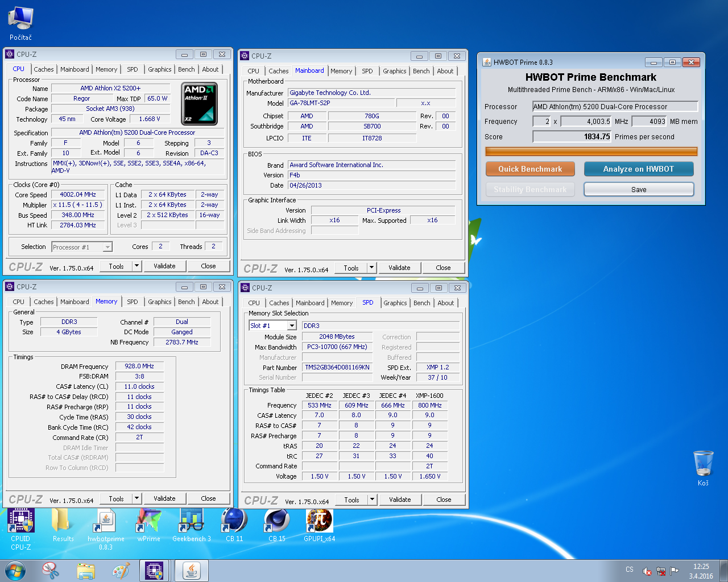
Task: Select the Java HWBOT Prime taskbar button
Action: click(191, 571)
